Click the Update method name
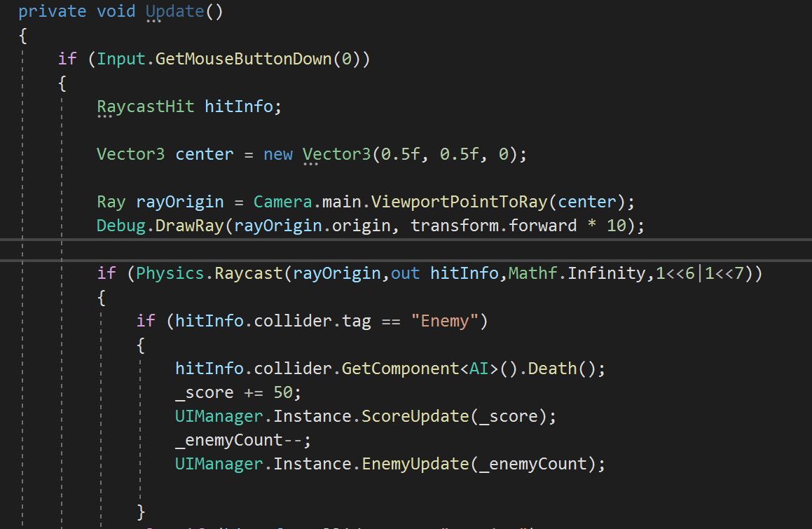The image size is (812, 529). pyautogui.click(x=174, y=11)
